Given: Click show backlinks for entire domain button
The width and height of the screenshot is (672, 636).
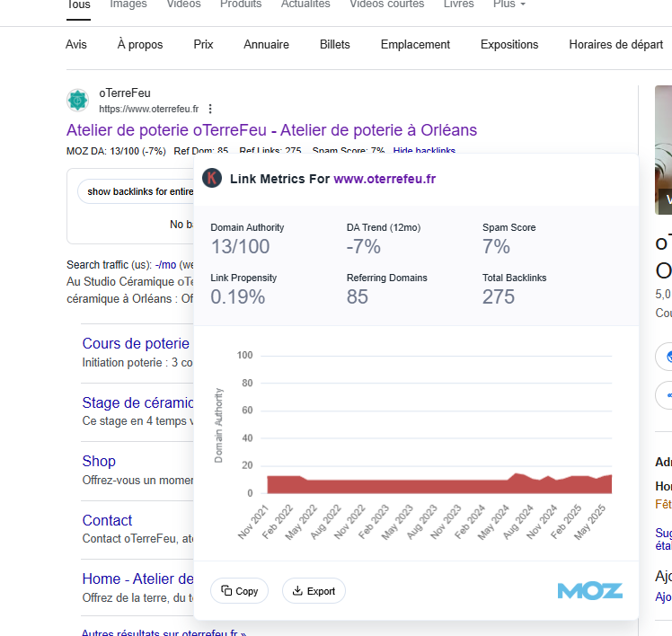Looking at the screenshot, I should pyautogui.click(x=136, y=191).
